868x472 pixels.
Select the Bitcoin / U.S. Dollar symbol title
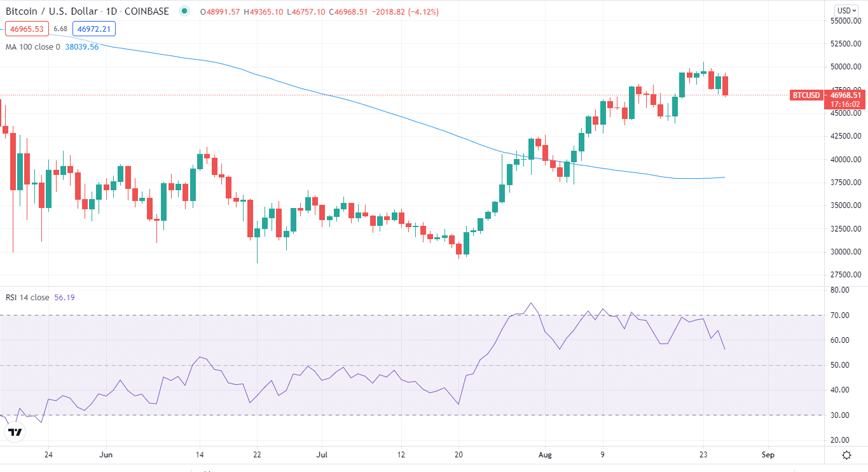tap(86, 11)
